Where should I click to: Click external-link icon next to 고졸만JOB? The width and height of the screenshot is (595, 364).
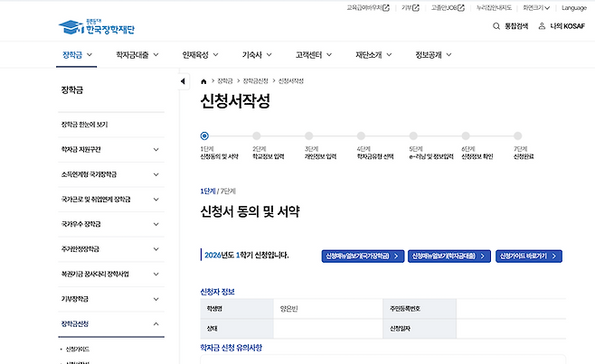460,7
